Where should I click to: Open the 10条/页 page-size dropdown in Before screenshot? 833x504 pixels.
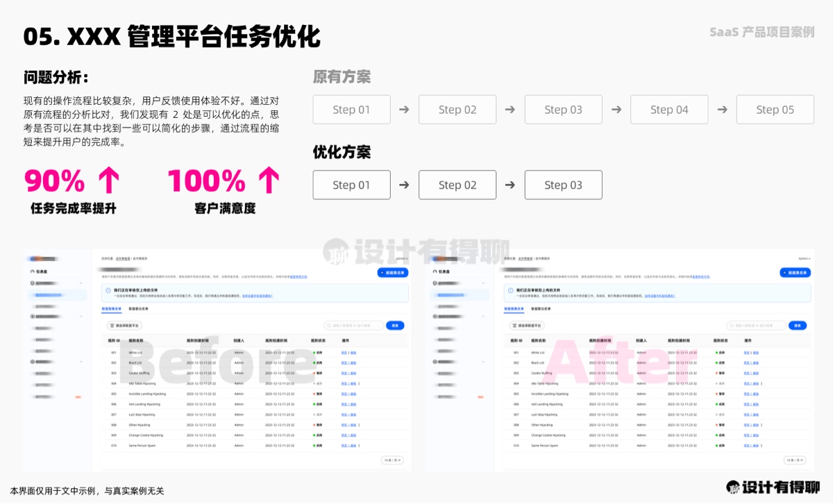coord(393,460)
